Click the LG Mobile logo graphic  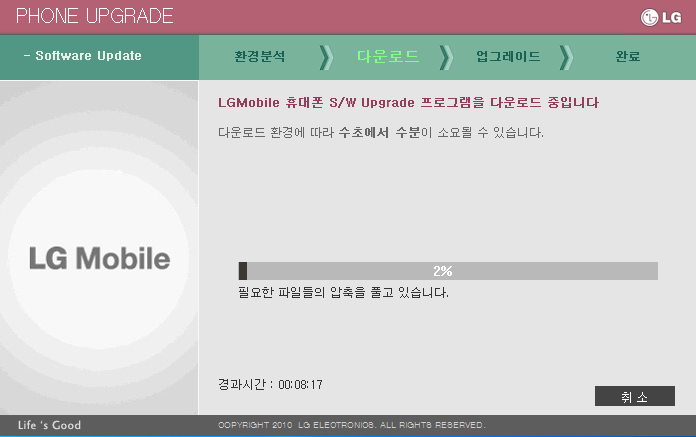(x=99, y=258)
